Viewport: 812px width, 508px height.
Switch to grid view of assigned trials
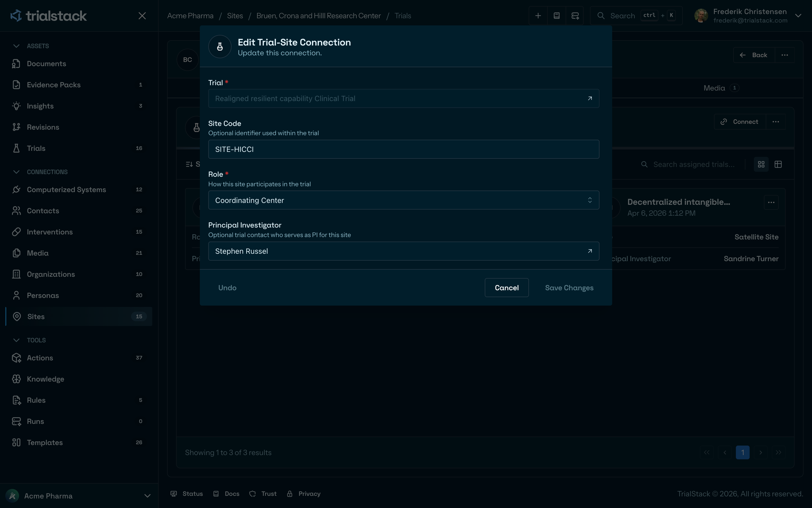(x=761, y=164)
